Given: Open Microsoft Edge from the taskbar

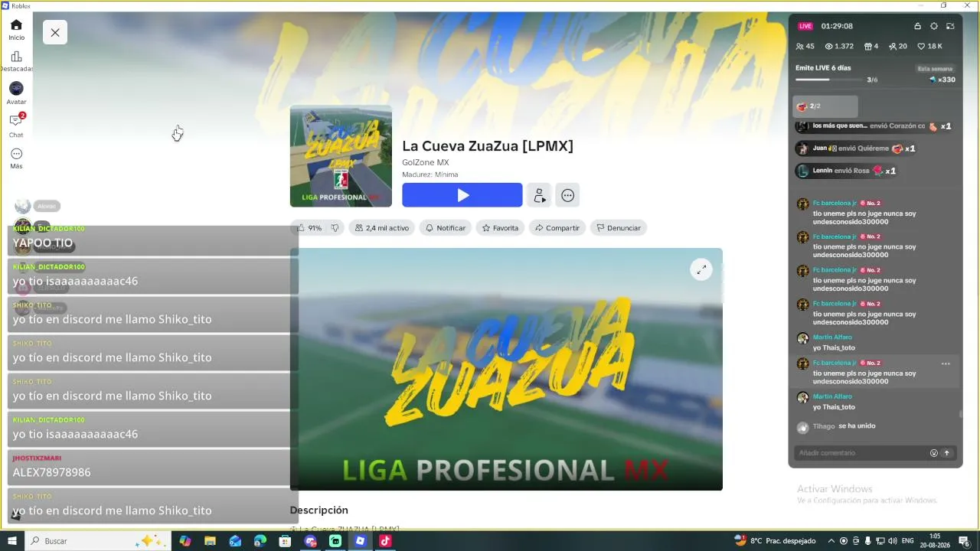Looking at the screenshot, I should (x=260, y=541).
